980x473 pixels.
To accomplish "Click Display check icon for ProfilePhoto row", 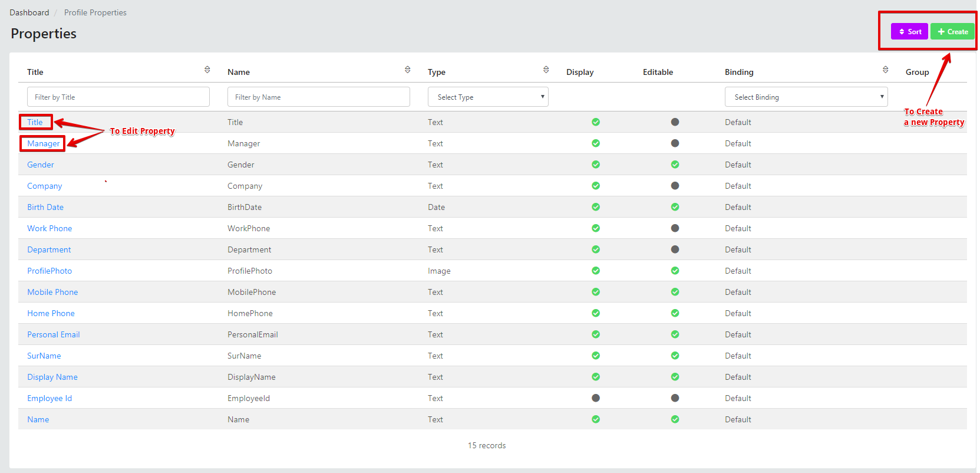I will (596, 271).
